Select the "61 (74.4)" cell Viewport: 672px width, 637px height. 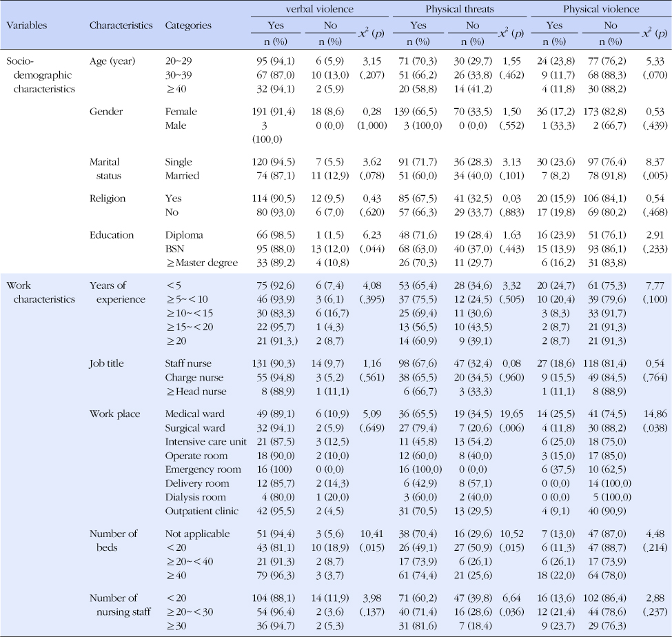(x=418, y=576)
